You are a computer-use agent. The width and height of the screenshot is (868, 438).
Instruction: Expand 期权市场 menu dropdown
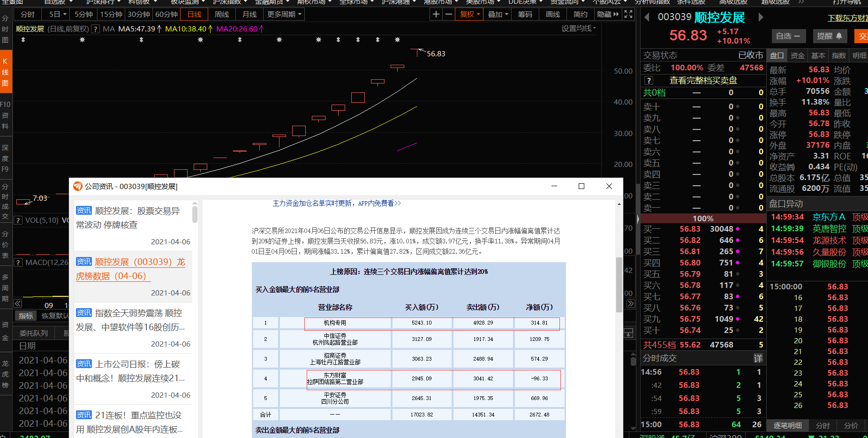[x=314, y=2]
